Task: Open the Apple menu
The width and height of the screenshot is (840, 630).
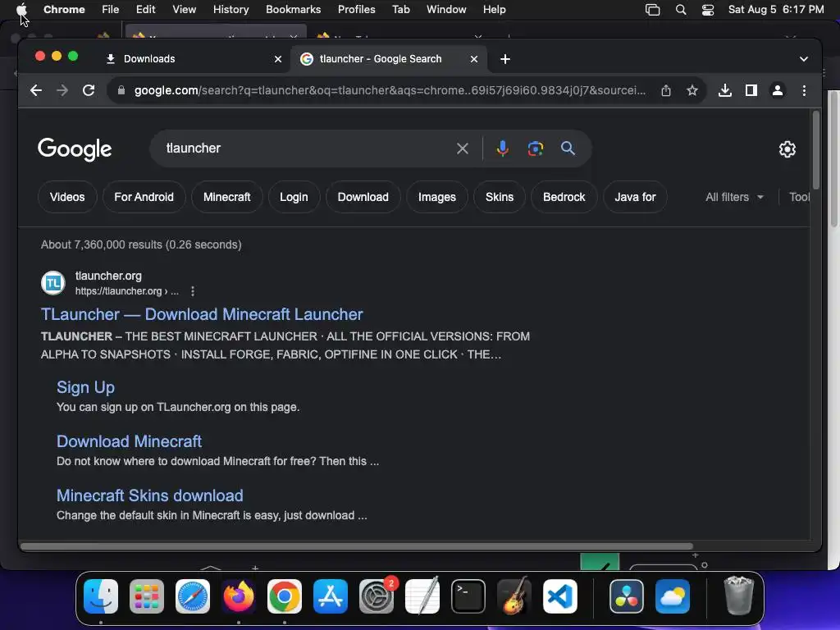Action: pyautogui.click(x=21, y=10)
